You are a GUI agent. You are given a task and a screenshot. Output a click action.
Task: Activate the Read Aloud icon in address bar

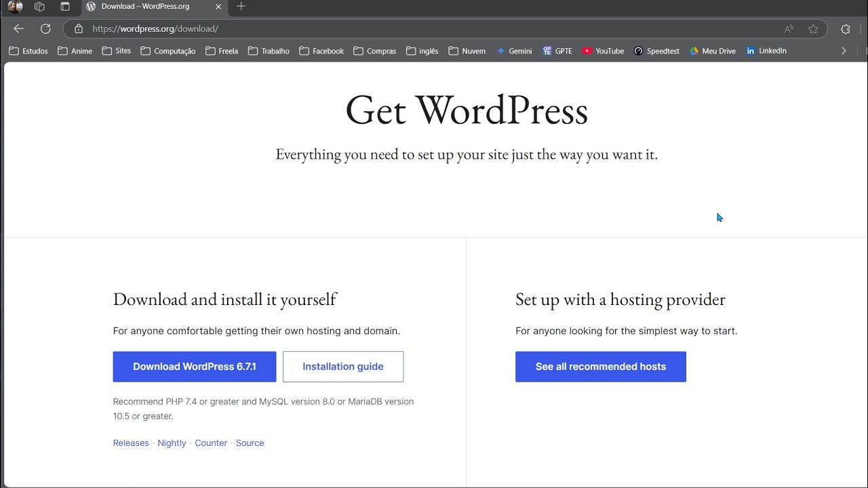pos(789,29)
